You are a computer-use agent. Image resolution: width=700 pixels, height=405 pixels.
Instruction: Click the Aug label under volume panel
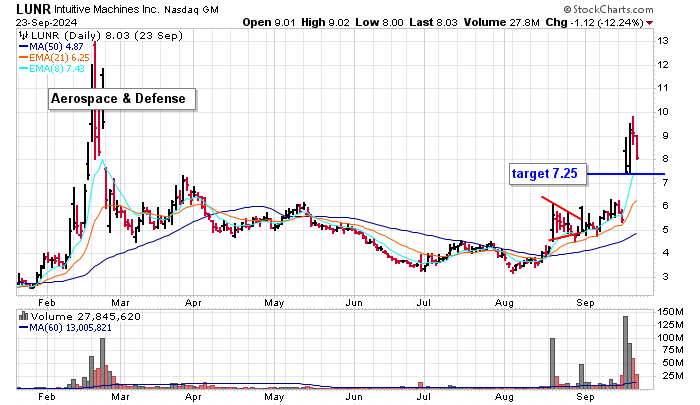pyautogui.click(x=504, y=397)
